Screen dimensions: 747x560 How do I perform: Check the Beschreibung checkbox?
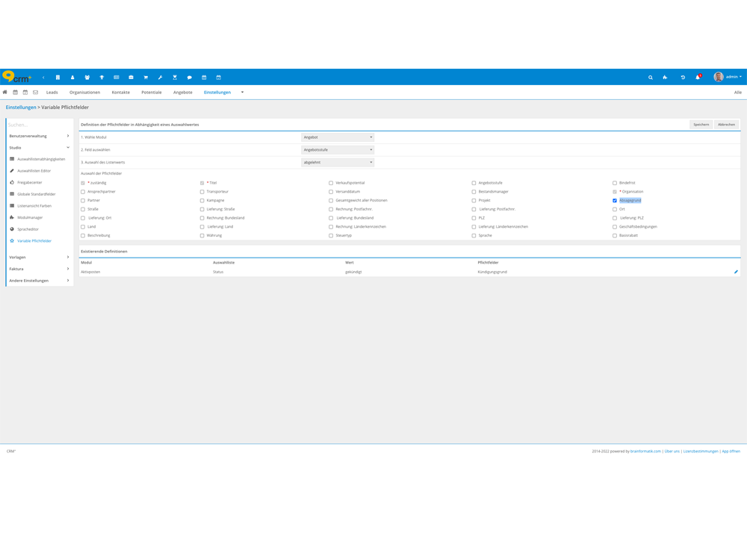(83, 235)
